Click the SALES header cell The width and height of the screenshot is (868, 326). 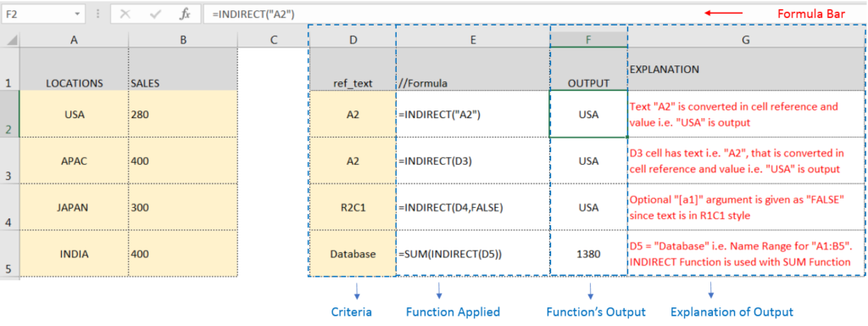click(183, 70)
